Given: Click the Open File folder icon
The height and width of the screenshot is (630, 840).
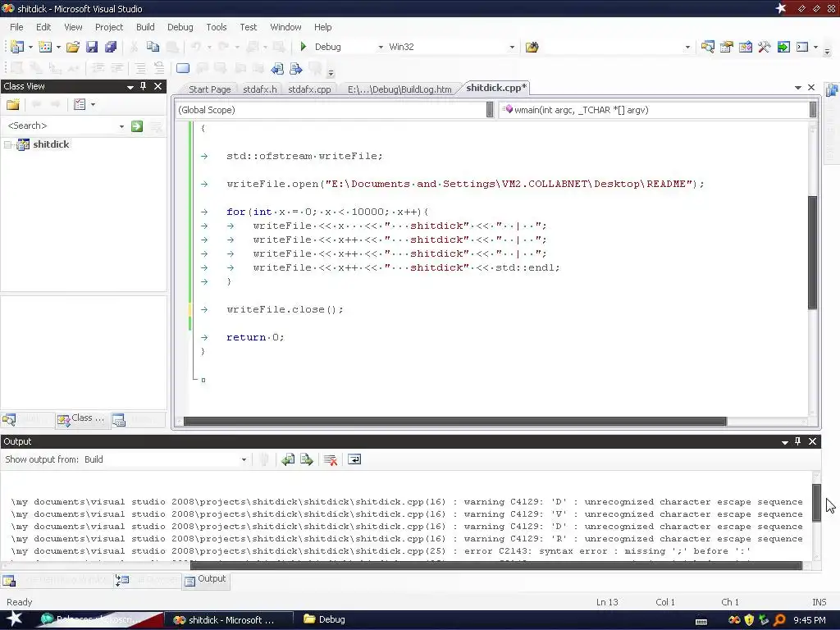Looking at the screenshot, I should pos(73,47).
